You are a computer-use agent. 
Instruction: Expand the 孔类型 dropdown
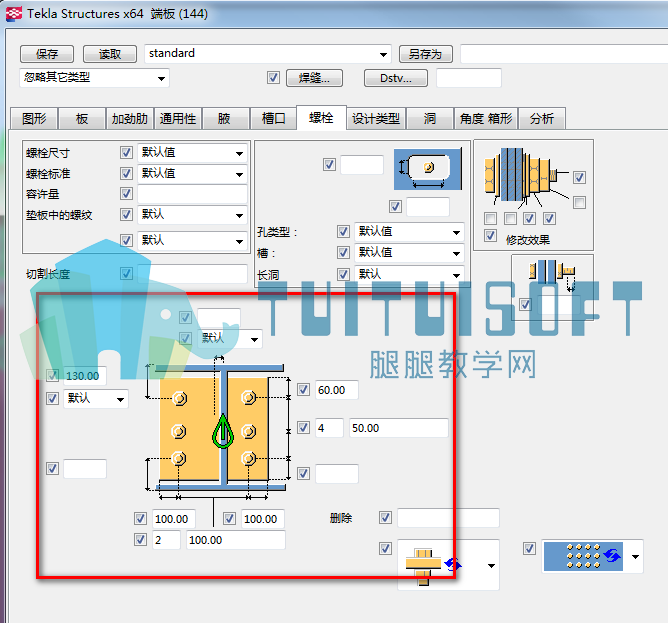coord(456,232)
